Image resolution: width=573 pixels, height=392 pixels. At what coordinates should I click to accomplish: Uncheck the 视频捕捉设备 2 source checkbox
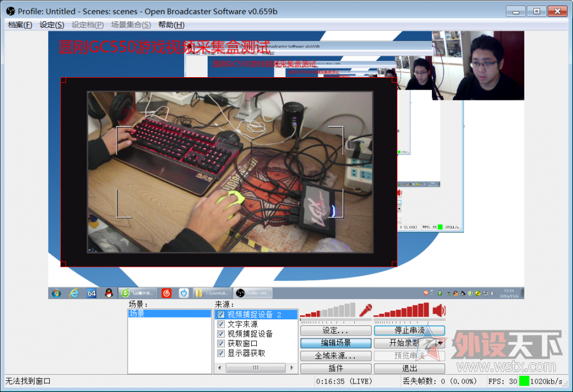coord(221,314)
